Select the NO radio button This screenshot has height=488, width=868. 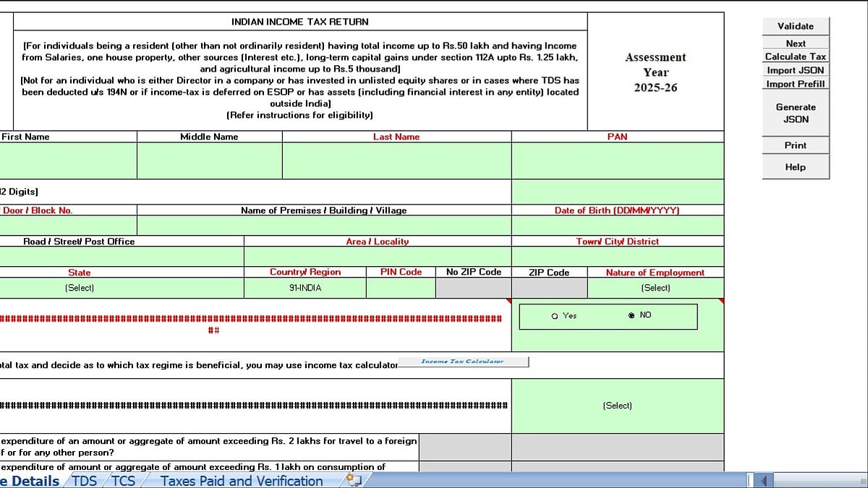pos(631,315)
